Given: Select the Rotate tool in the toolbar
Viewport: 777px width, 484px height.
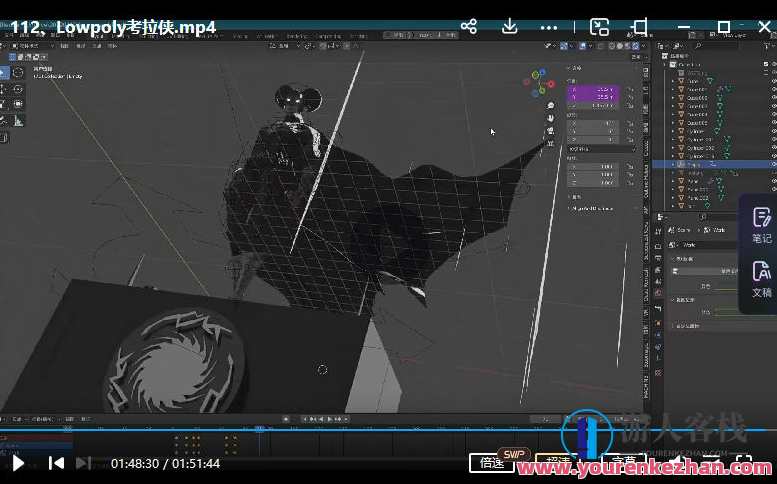Looking at the screenshot, I should (x=18, y=89).
